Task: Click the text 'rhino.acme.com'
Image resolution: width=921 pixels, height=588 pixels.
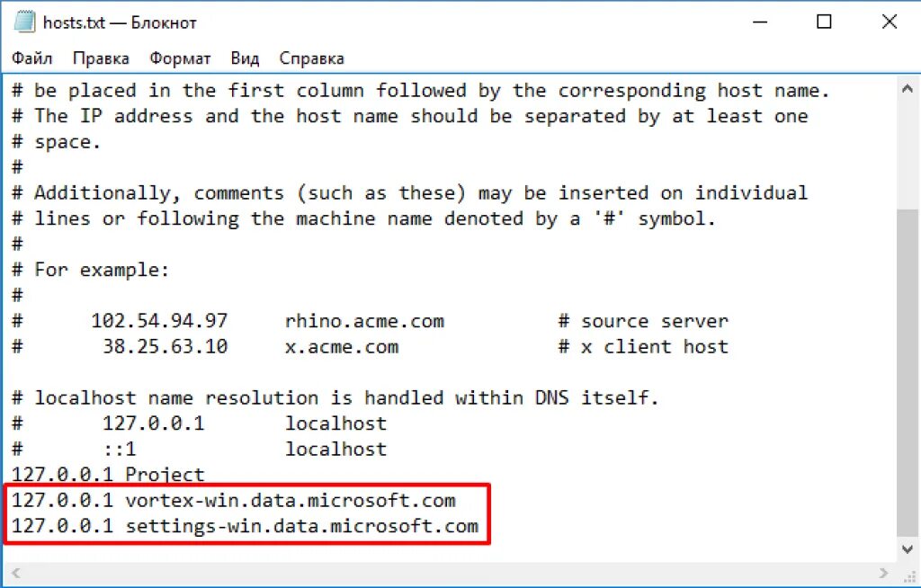Action: pos(364,321)
